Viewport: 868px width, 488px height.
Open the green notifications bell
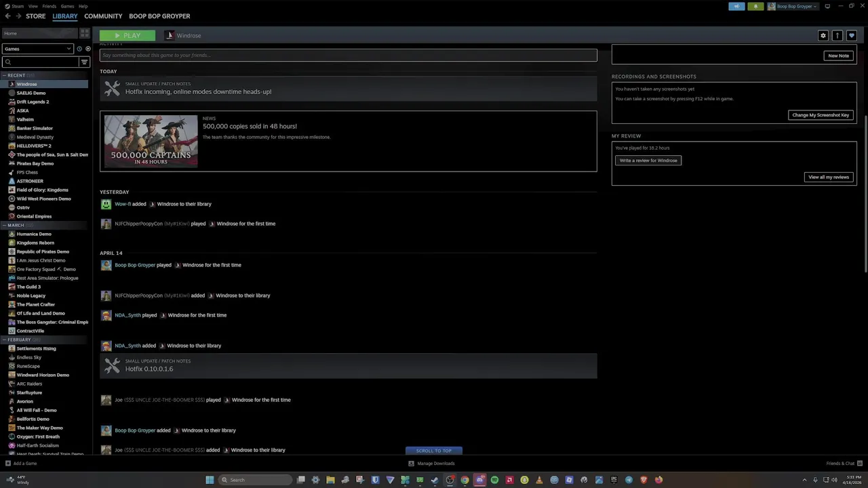click(x=755, y=6)
